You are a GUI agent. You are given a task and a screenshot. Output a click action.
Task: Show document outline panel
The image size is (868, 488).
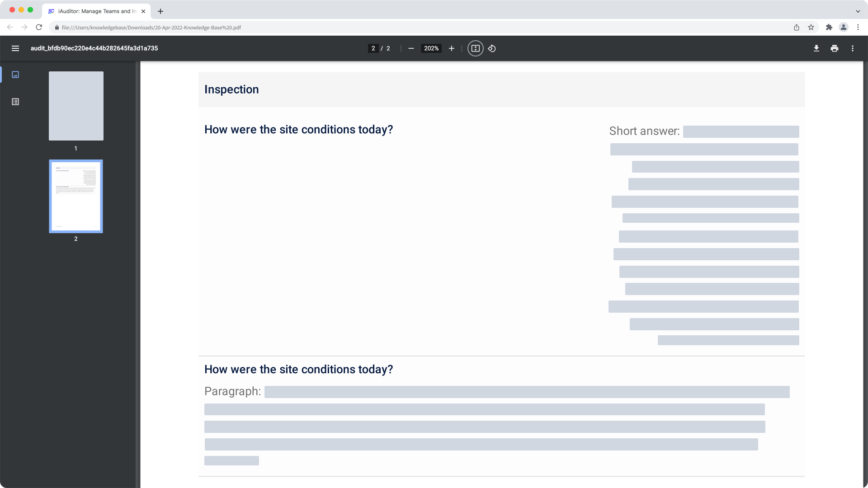click(x=15, y=102)
